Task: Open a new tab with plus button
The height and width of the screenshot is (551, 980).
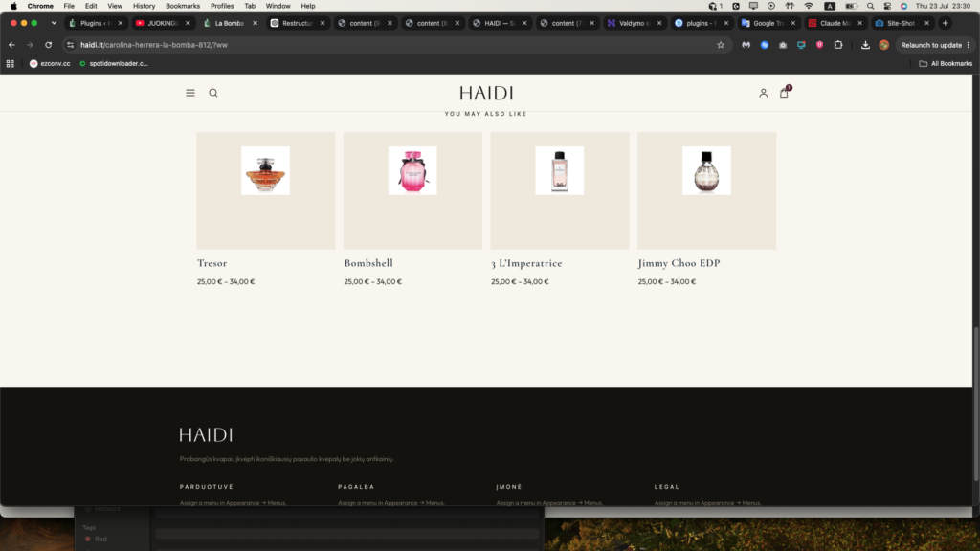Action: click(945, 23)
